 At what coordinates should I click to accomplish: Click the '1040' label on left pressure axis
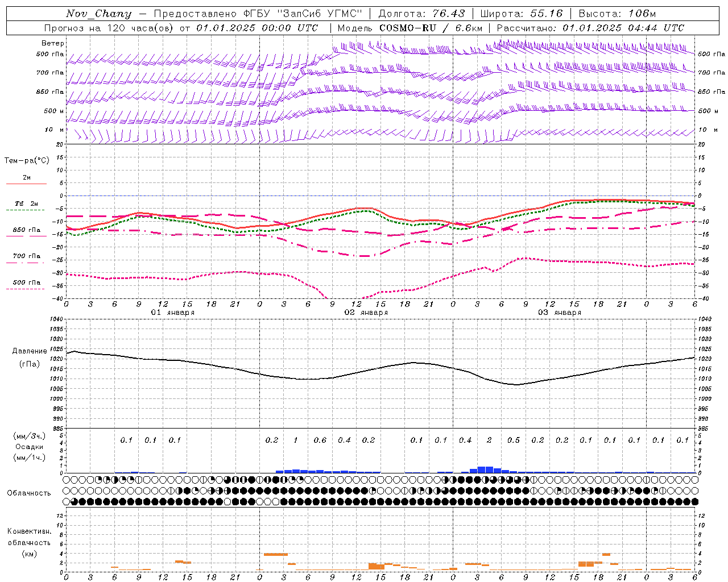[x=55, y=319]
